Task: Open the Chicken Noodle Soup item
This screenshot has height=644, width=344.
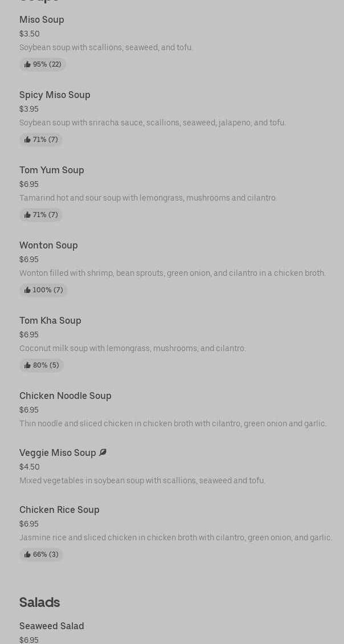Action: [65, 396]
